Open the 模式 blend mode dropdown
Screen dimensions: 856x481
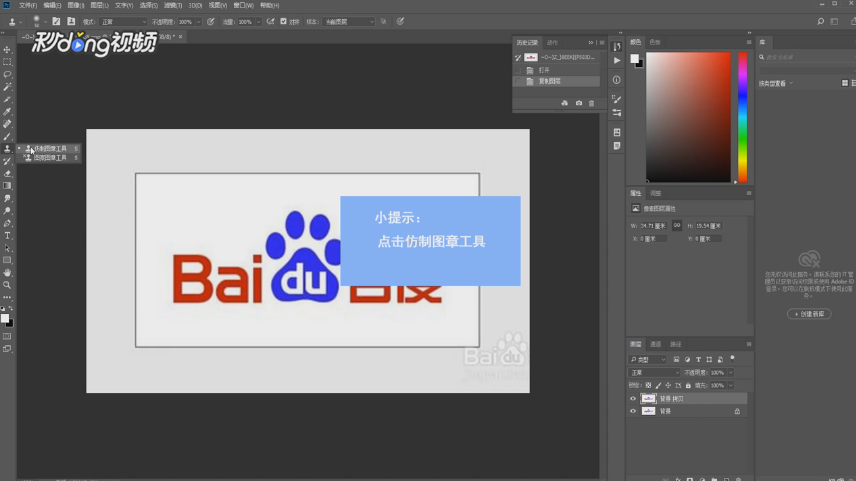pos(124,22)
